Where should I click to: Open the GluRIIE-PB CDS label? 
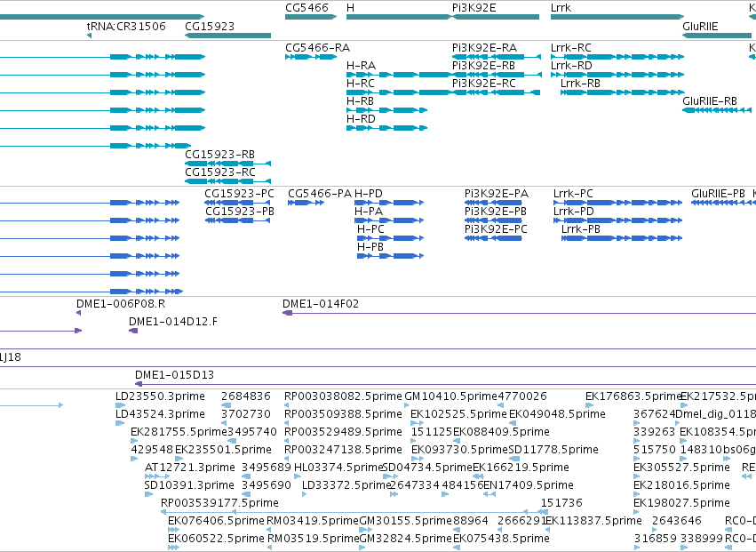[719, 194]
